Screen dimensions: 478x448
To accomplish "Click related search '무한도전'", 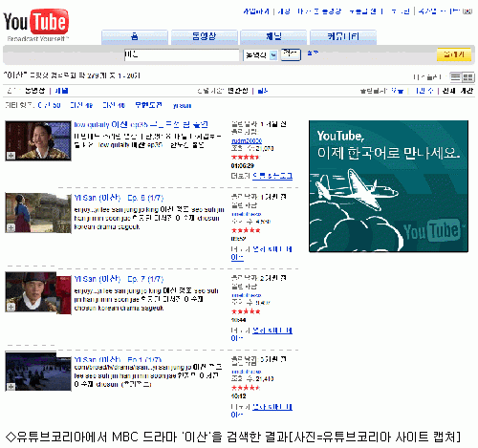I will click(148, 105).
